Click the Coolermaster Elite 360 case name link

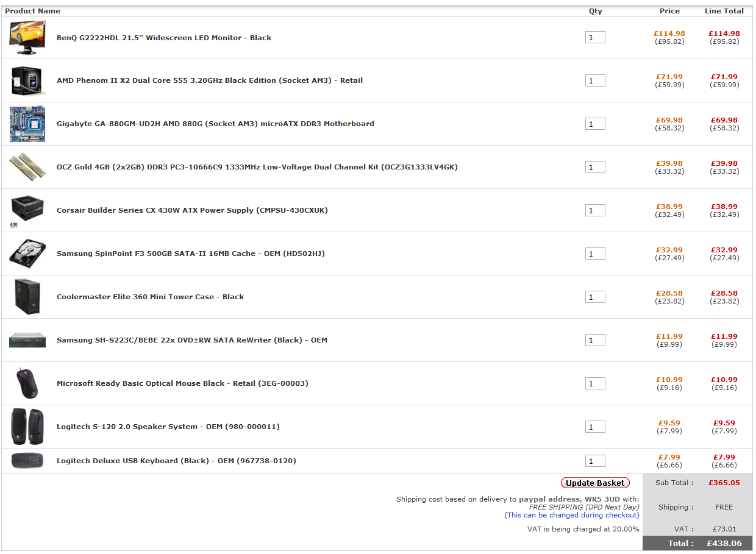tap(150, 297)
